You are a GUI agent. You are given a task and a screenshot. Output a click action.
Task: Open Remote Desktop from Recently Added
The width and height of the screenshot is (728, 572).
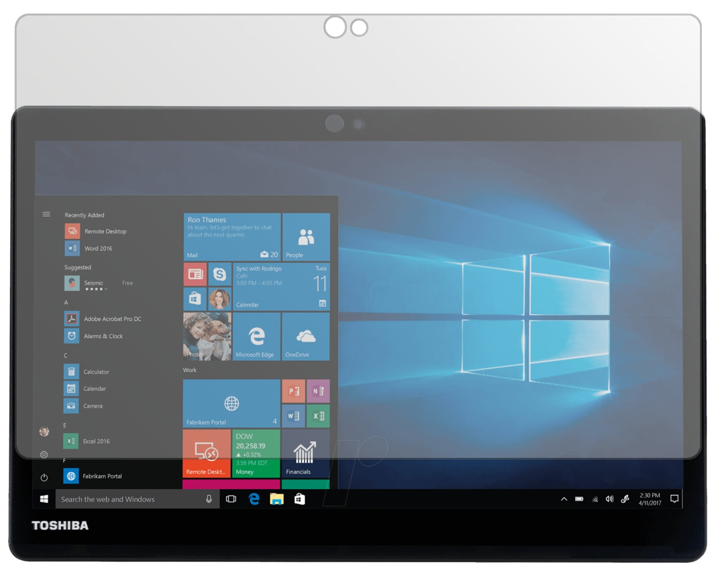(x=96, y=231)
